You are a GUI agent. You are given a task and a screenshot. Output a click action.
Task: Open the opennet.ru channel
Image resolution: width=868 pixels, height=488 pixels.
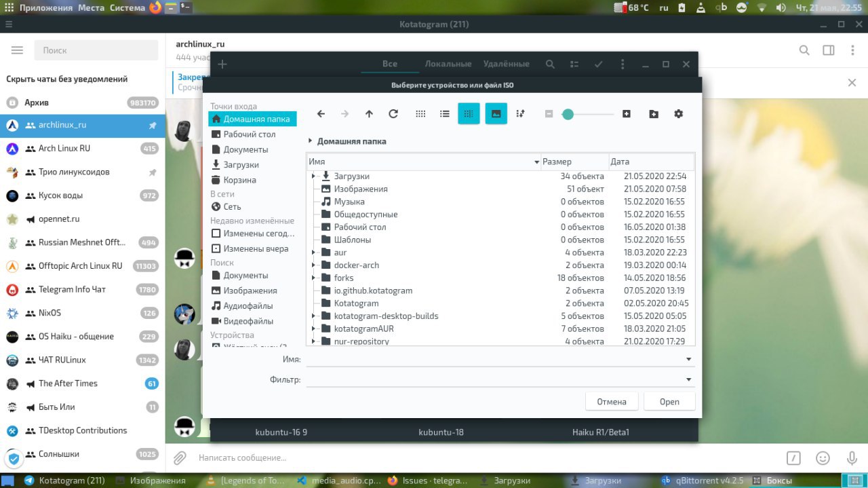coord(82,219)
